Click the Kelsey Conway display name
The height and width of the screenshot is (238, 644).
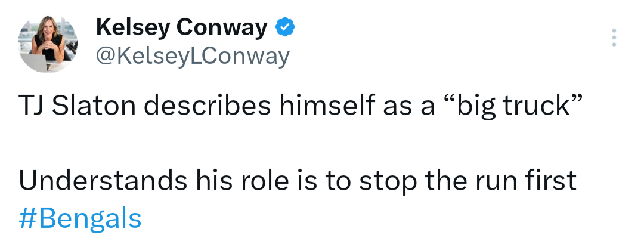(x=181, y=27)
